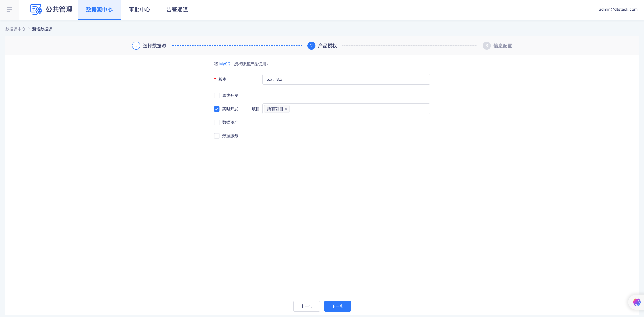Toggle the hamburger sidebar menu icon
644x317 pixels.
pyautogui.click(x=9, y=10)
